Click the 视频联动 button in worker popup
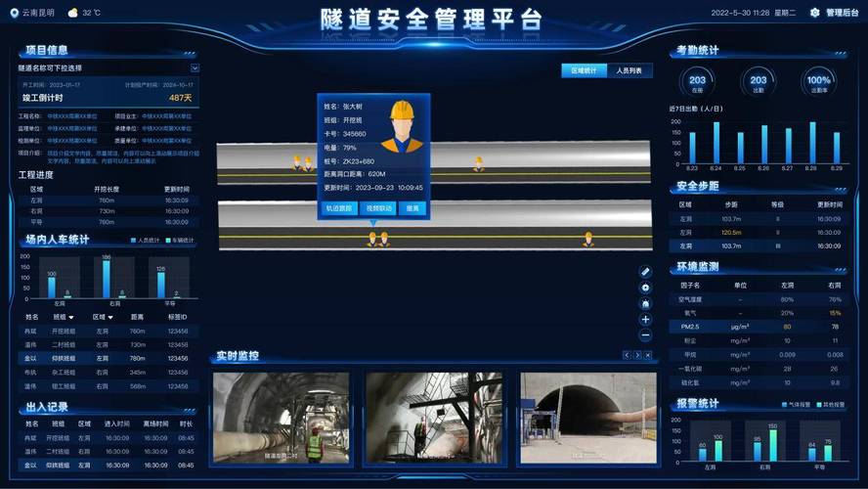 coord(378,208)
